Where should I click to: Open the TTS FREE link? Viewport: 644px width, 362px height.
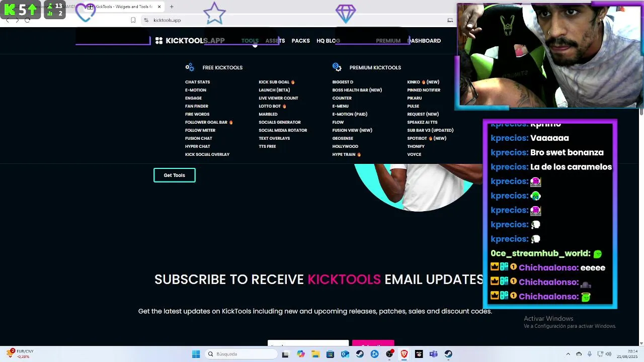point(267,146)
